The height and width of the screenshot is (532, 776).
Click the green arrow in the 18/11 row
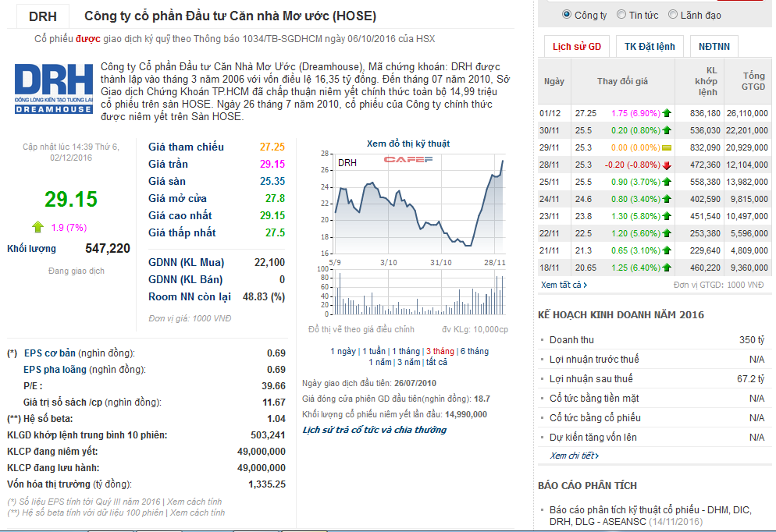click(x=667, y=268)
